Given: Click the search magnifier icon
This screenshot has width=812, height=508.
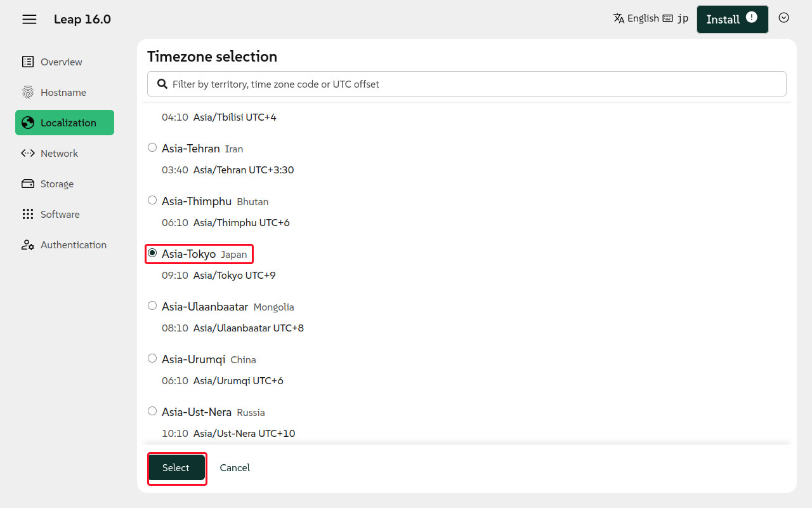Looking at the screenshot, I should click(162, 84).
